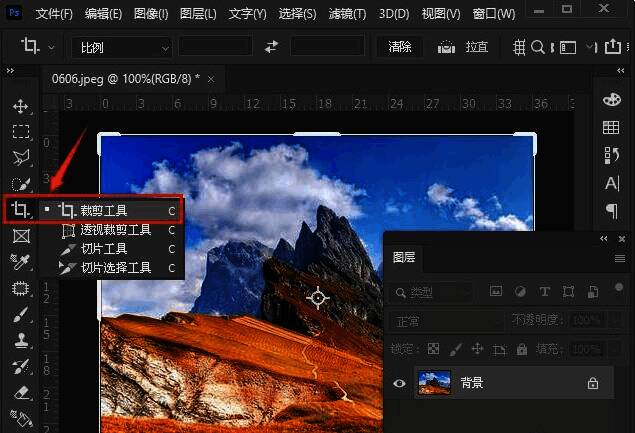Open the Paragraph panel icon

[612, 211]
